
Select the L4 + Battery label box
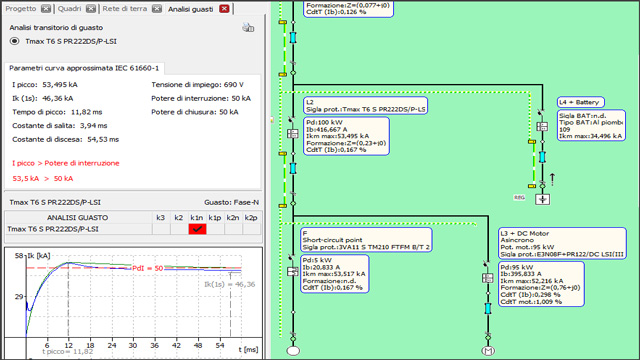pyautogui.click(x=580, y=102)
